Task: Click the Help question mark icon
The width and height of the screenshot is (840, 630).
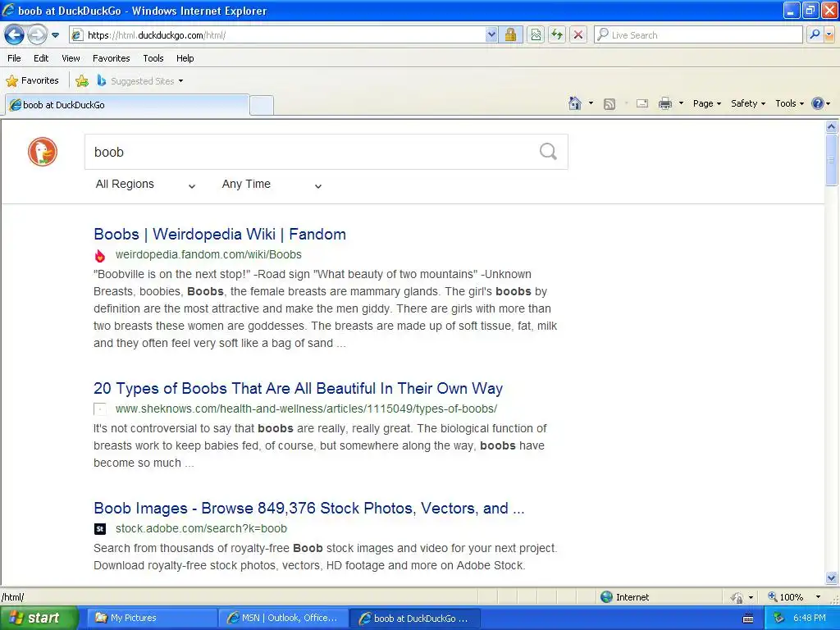Action: click(818, 103)
